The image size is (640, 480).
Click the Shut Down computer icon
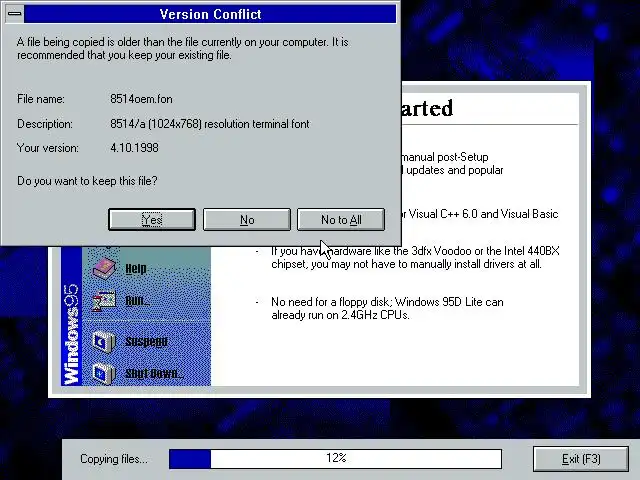[x=104, y=373]
